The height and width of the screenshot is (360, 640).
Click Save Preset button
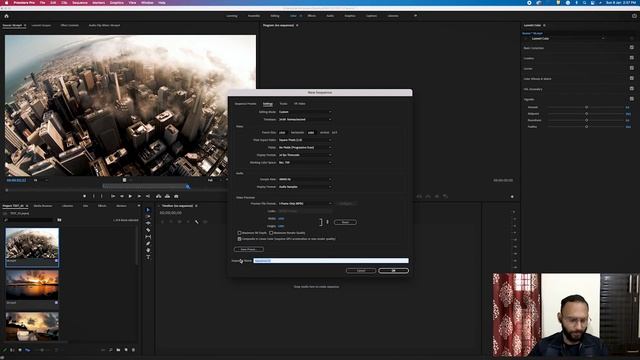pos(249,249)
